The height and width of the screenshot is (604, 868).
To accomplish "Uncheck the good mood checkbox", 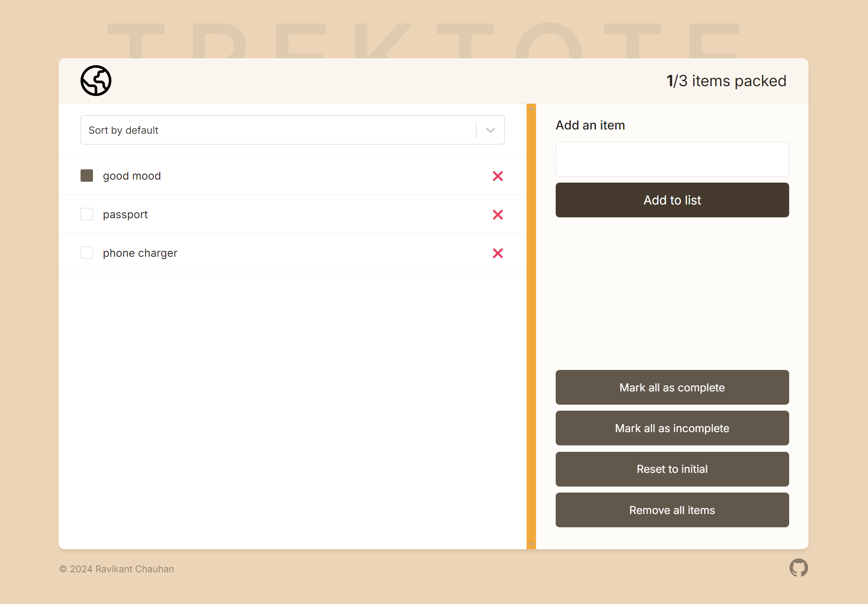I will pyautogui.click(x=87, y=176).
